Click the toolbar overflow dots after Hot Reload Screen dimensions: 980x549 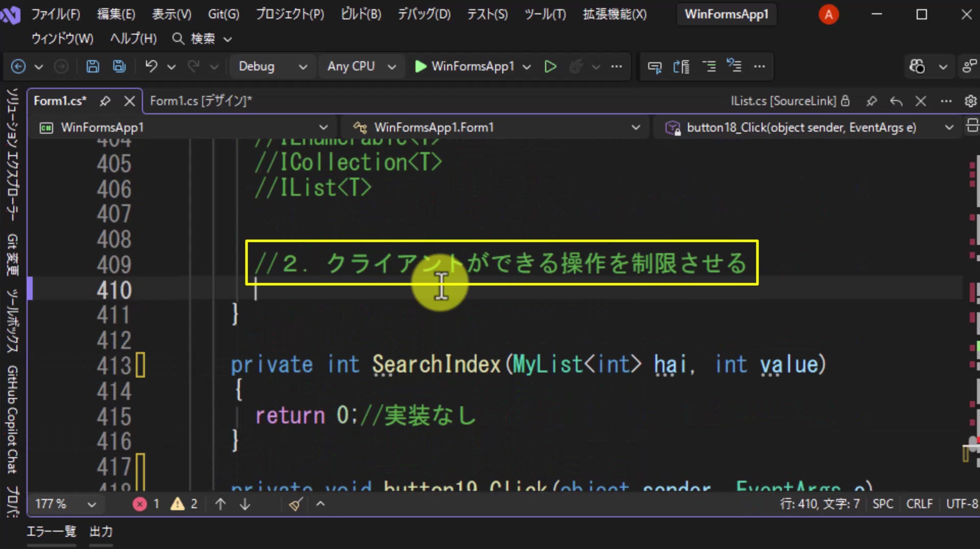coord(617,66)
